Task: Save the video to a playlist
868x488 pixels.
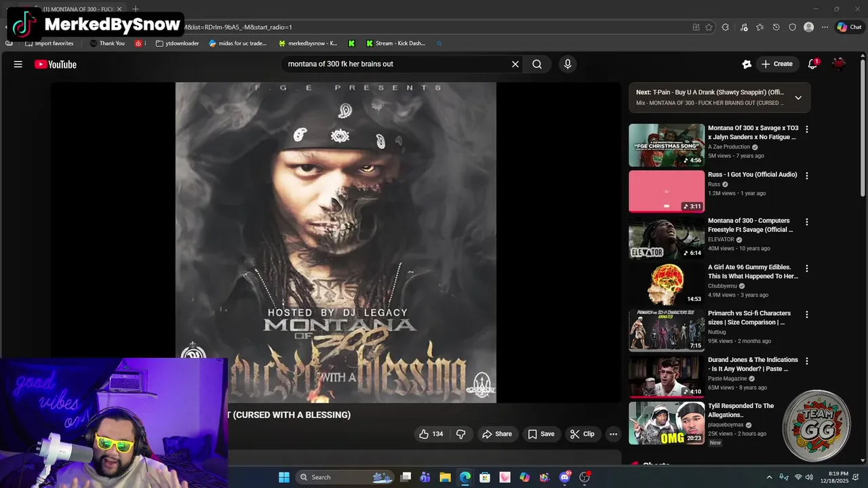Action: click(541, 434)
